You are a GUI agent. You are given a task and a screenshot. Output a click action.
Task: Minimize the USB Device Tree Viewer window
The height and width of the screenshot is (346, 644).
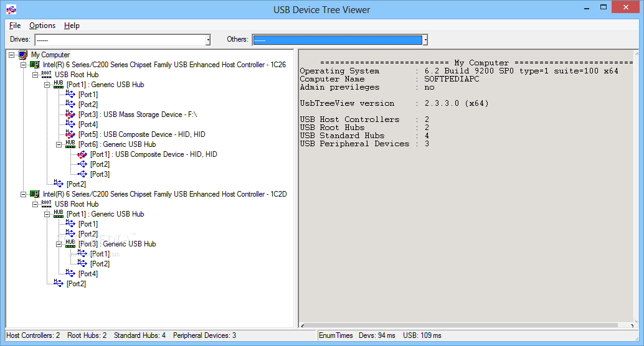click(x=587, y=7)
